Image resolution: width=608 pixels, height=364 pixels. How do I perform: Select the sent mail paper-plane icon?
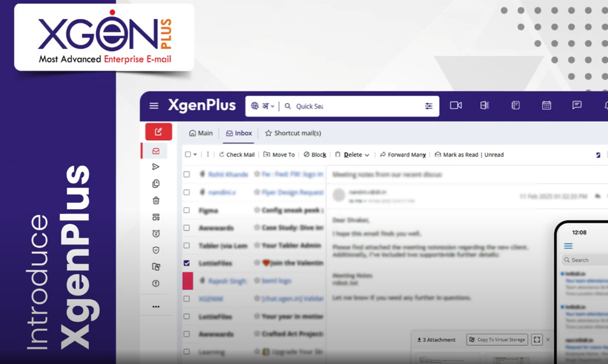pyautogui.click(x=156, y=167)
